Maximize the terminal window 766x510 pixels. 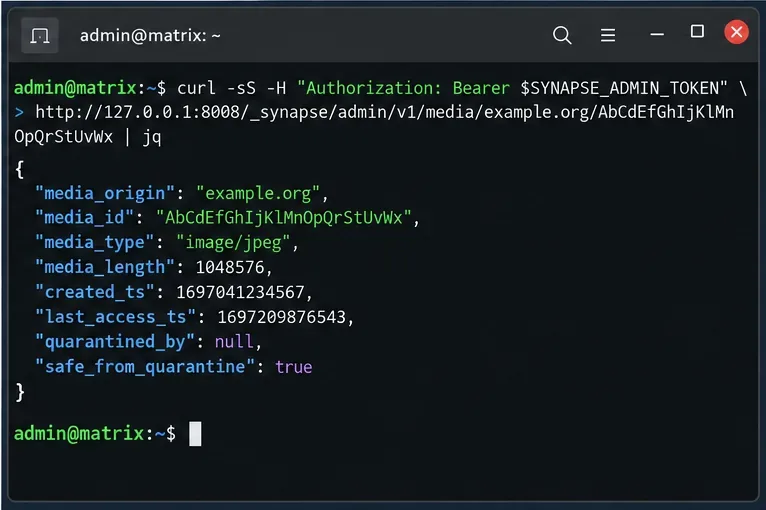(697, 32)
